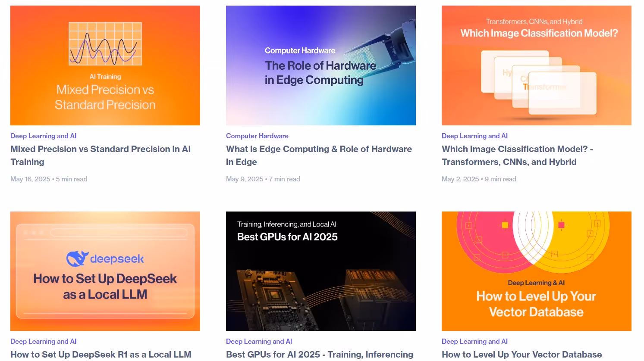This screenshot has height=361, width=644.
Task: Open article What is Edge Computing & Role of Hardware
Action: click(319, 156)
